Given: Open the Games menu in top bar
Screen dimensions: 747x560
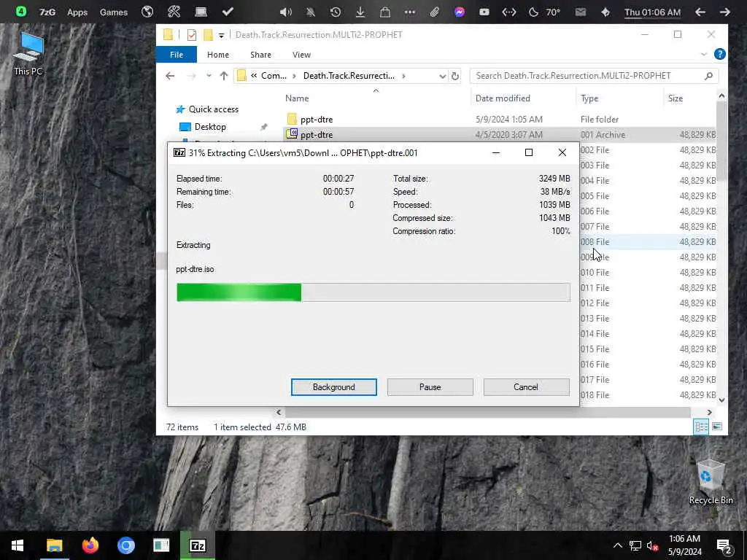Looking at the screenshot, I should tap(113, 12).
